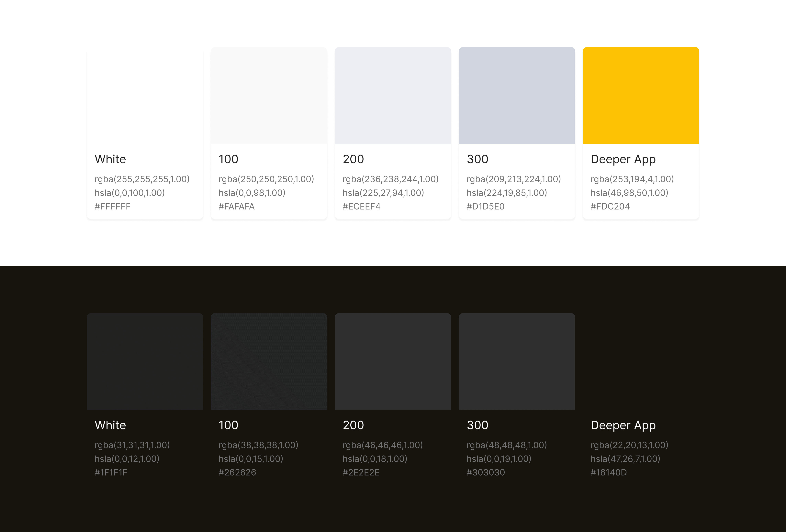This screenshot has width=786, height=532.
Task: Select the yellow Deeper App swatch
Action: click(641, 96)
